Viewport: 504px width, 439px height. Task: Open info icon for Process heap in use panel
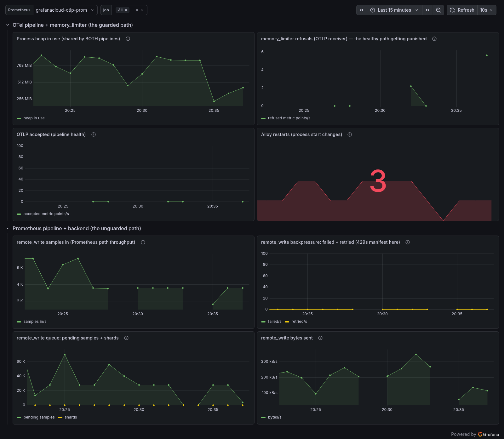(128, 39)
